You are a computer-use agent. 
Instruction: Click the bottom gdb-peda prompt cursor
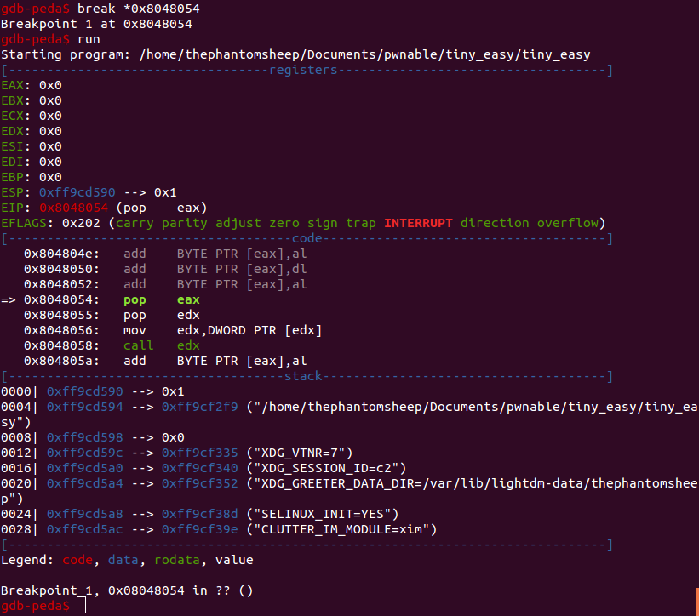[81, 606]
